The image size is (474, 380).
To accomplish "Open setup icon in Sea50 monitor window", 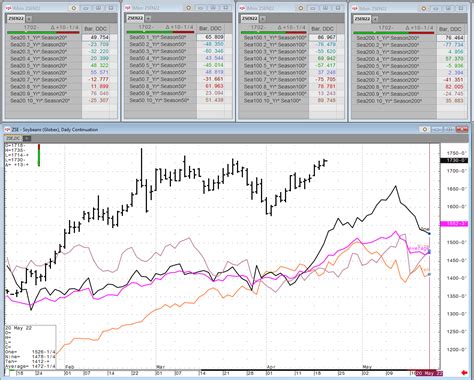I will coord(189,7).
